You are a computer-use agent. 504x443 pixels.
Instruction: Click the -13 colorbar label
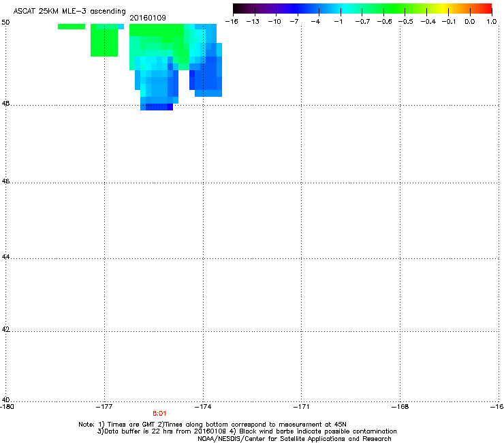click(253, 22)
